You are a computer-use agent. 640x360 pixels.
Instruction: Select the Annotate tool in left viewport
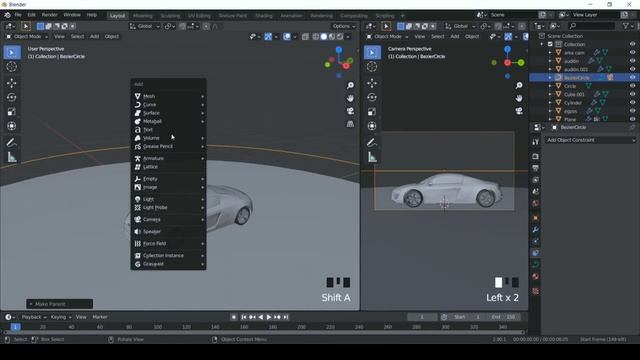(11, 142)
